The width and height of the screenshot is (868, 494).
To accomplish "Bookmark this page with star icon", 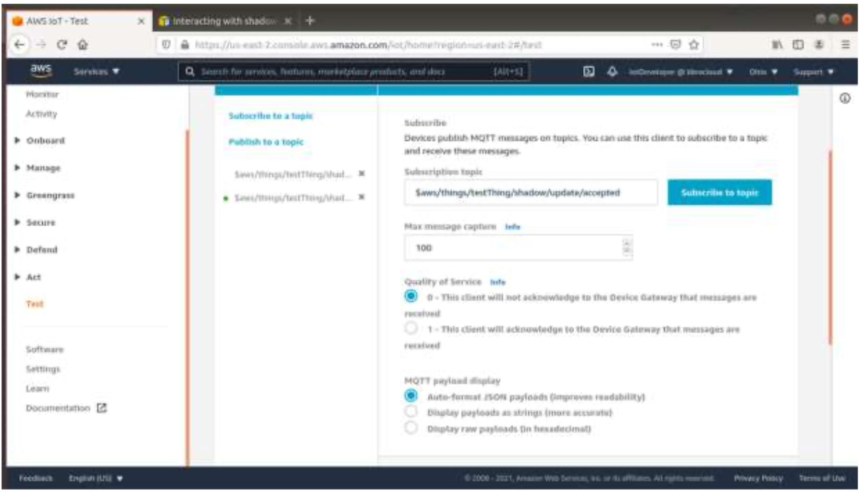I will click(693, 45).
